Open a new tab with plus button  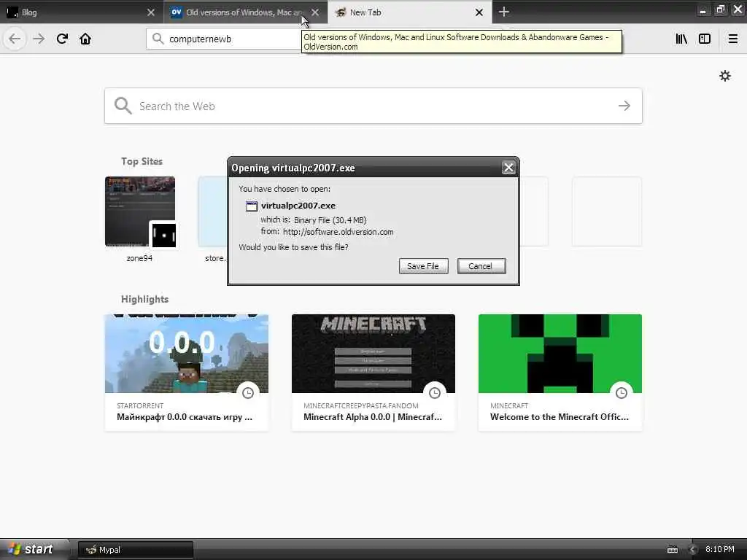[503, 12]
